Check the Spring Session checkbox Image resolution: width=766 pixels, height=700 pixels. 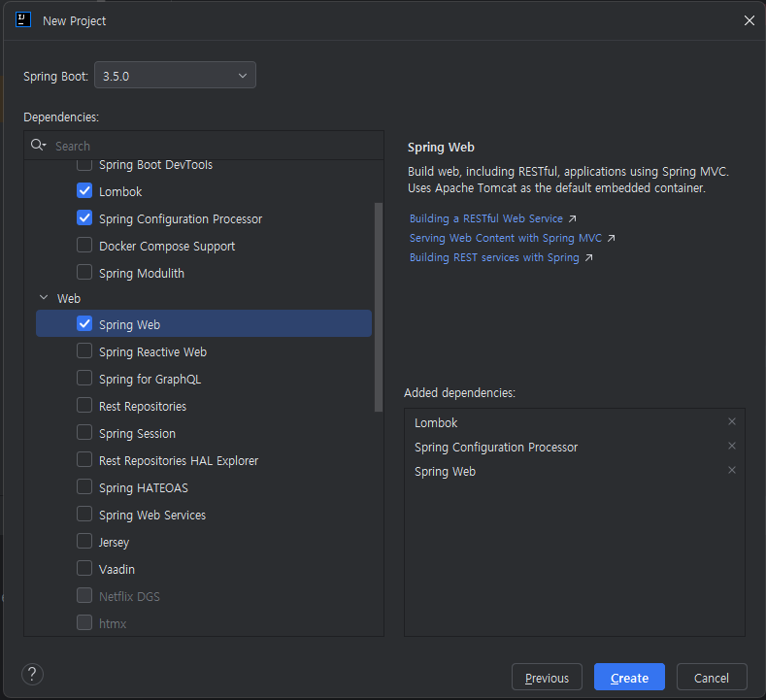click(84, 432)
